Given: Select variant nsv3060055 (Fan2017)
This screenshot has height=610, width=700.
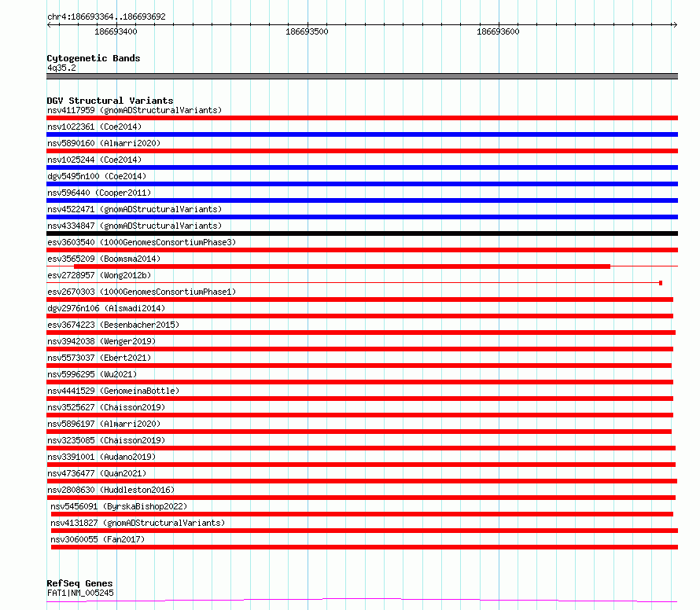Looking at the screenshot, I should click(x=98, y=539).
